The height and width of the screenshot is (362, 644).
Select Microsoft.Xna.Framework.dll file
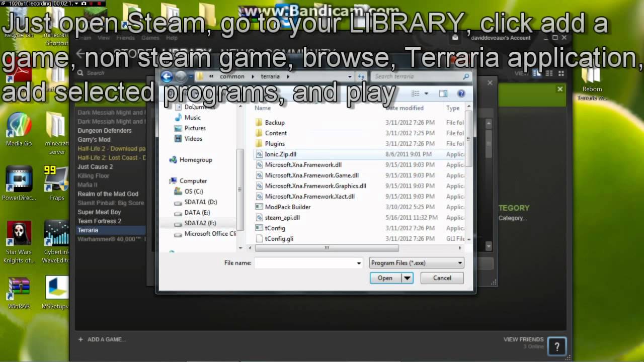(303, 165)
